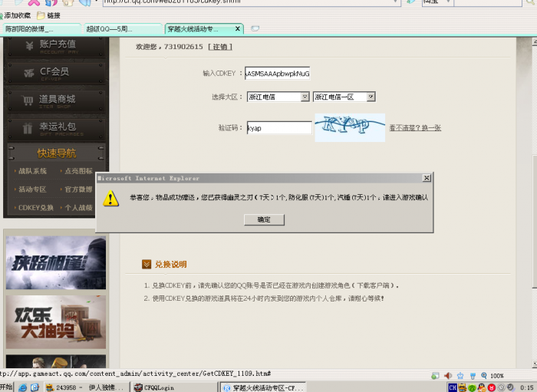Click 战队系统 quick nav link
The image size is (537, 392).
tap(32, 171)
